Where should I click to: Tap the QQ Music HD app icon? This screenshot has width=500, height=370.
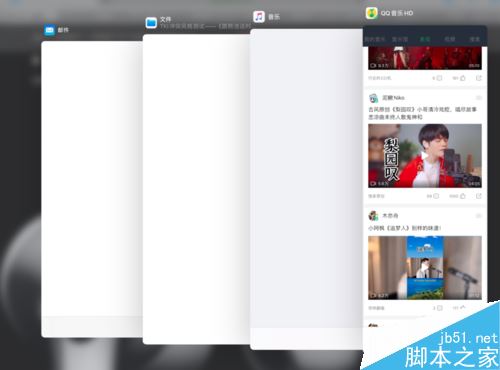point(372,13)
